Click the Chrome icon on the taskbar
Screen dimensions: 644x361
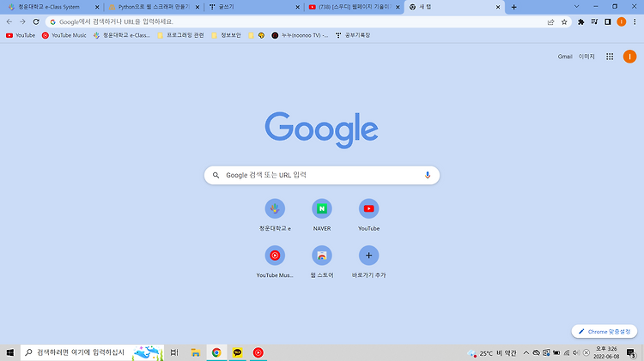tap(216, 352)
